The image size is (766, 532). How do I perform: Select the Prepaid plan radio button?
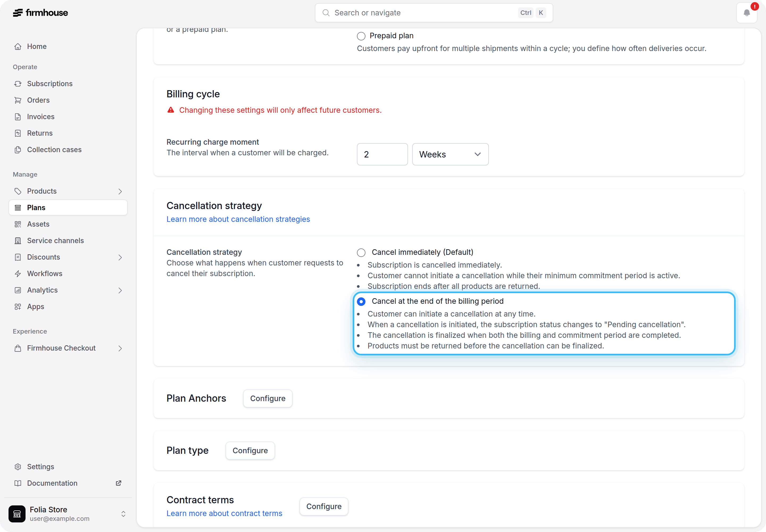361,36
